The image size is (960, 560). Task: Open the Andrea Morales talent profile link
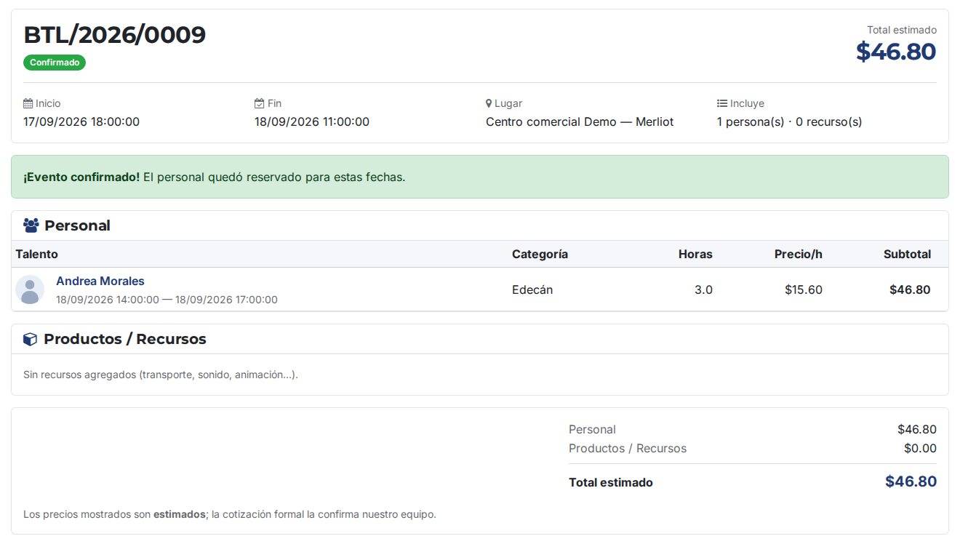[100, 281]
